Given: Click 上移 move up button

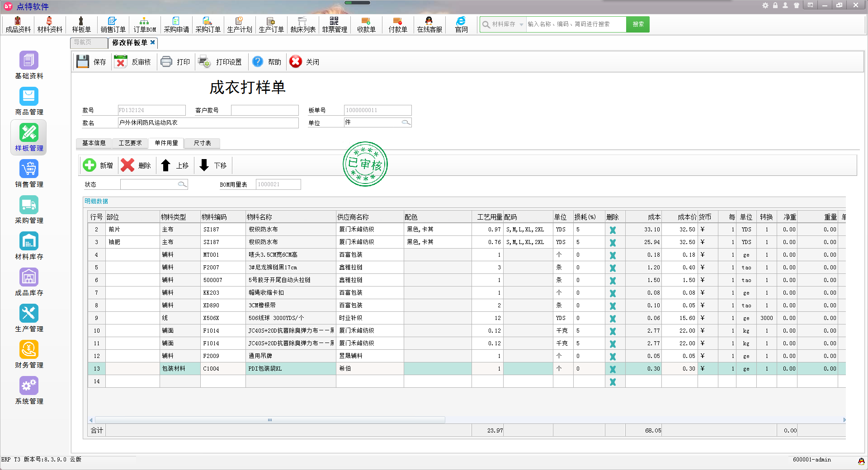Looking at the screenshot, I should (175, 165).
